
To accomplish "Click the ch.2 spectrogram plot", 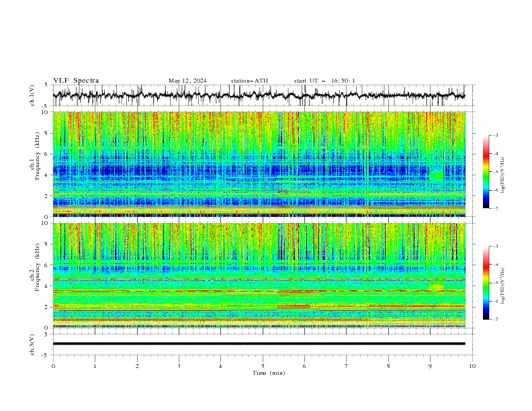I will click(259, 275).
